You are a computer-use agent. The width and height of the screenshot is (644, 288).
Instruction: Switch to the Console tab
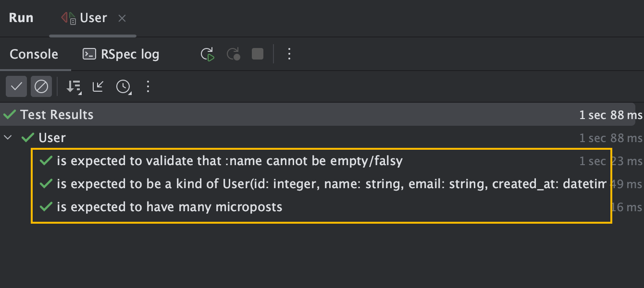[x=34, y=54]
